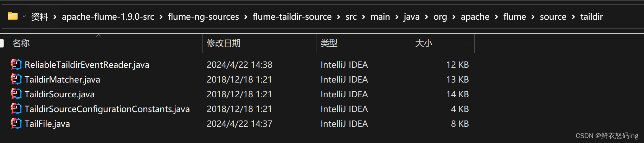Go to the source breadcrumb folder
The height and width of the screenshot is (143, 644).
tap(553, 17)
